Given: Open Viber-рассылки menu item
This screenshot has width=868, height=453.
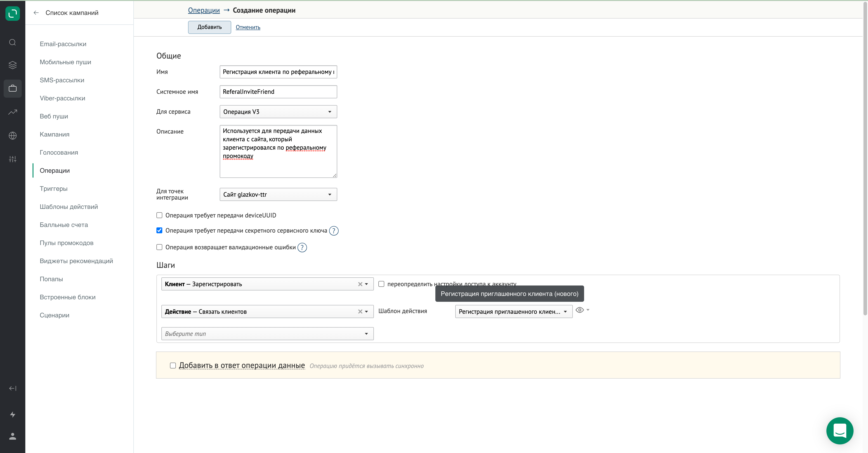Looking at the screenshot, I should [62, 98].
